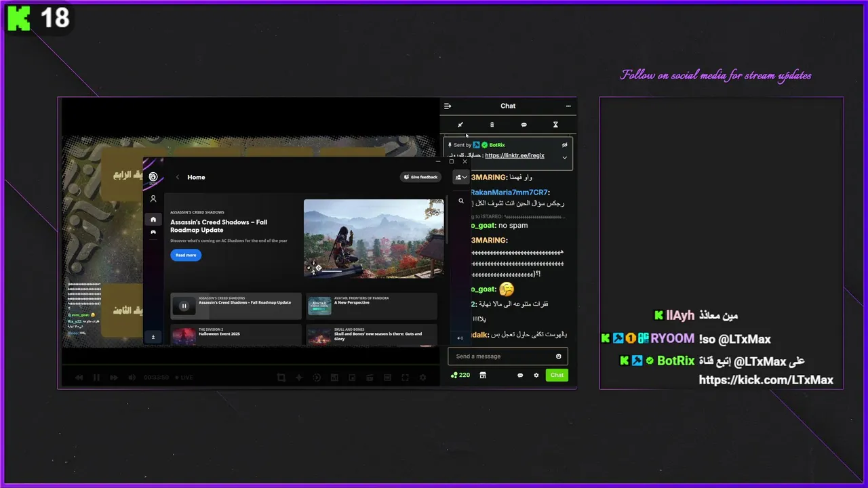Click the rewind button in the stream player
868x488 pixels.
[x=79, y=378]
